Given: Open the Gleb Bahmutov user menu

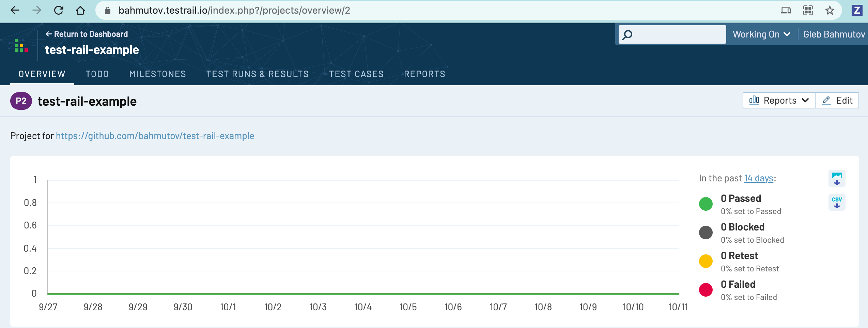Looking at the screenshot, I should pyautogui.click(x=835, y=34).
